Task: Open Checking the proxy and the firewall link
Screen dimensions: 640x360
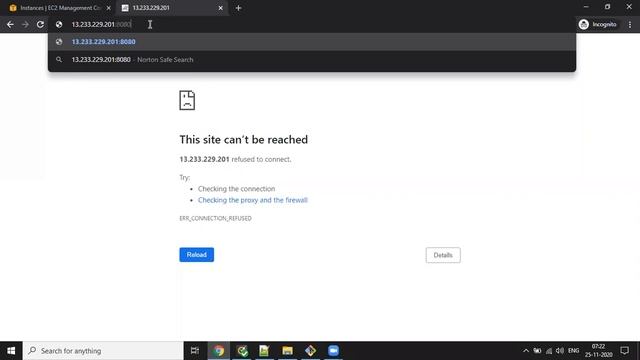Action: point(253,200)
